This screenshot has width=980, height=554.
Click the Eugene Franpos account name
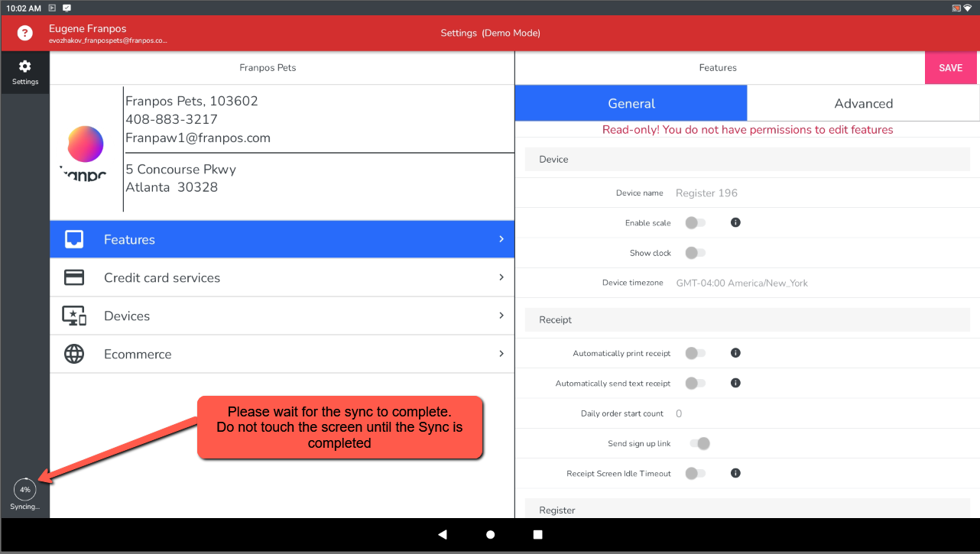87,29
